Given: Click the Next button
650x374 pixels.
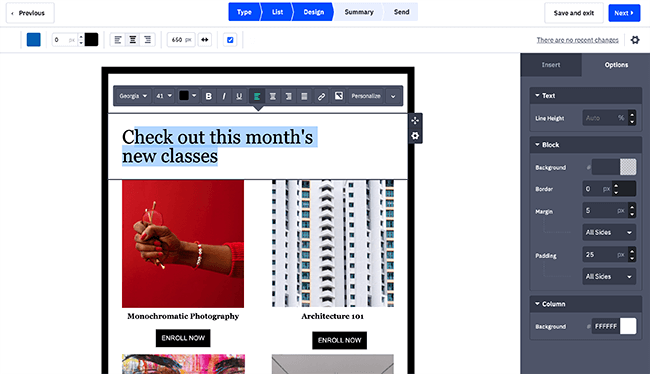Looking at the screenshot, I should pos(624,13).
